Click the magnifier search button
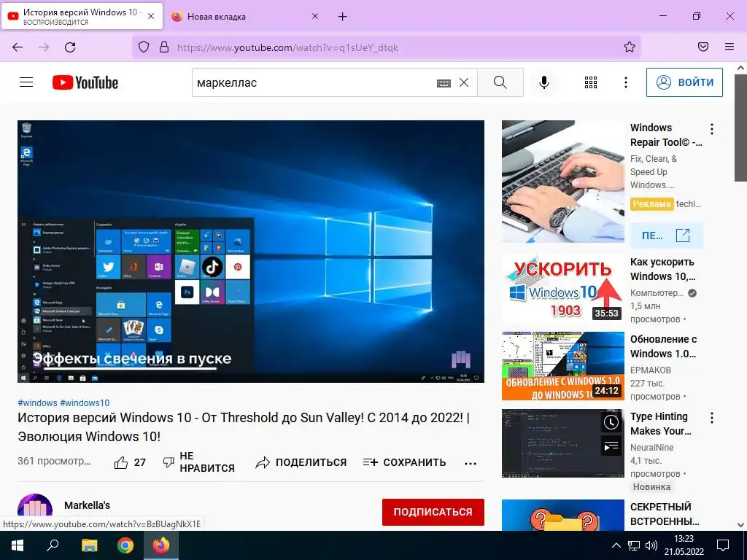 (500, 82)
